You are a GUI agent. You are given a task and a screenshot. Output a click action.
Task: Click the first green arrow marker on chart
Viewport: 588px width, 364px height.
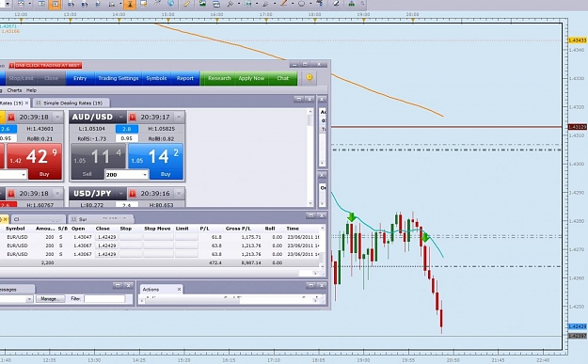[351, 217]
